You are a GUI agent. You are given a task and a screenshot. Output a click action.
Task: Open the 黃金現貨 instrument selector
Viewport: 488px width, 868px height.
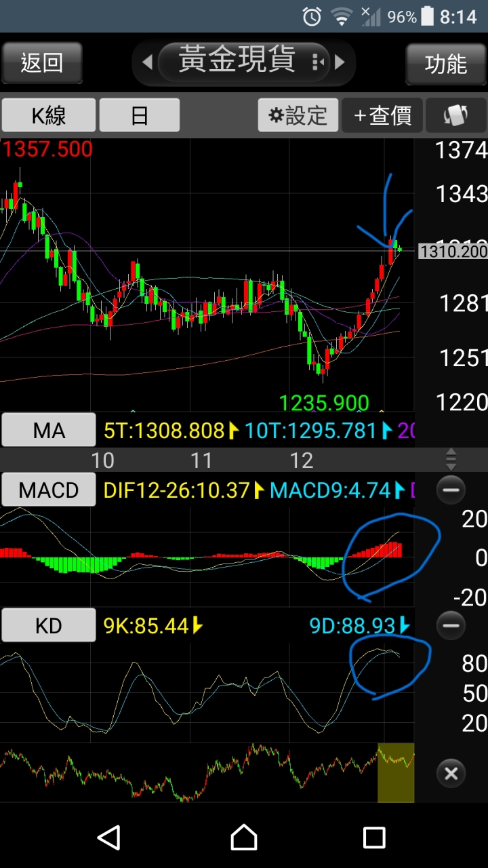(x=243, y=61)
